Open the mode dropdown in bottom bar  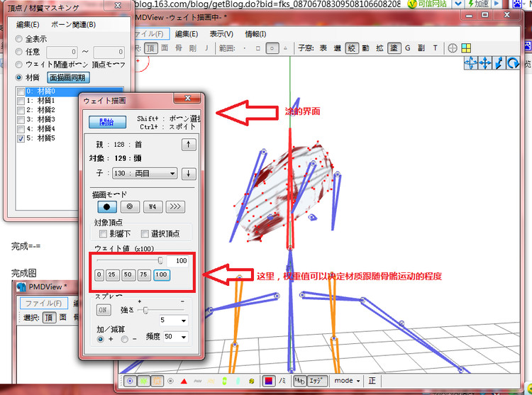tap(347, 381)
